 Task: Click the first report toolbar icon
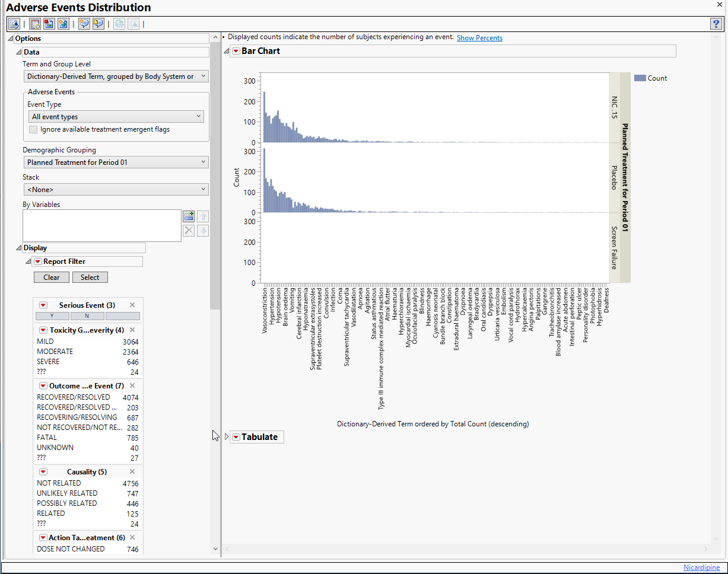pos(14,24)
